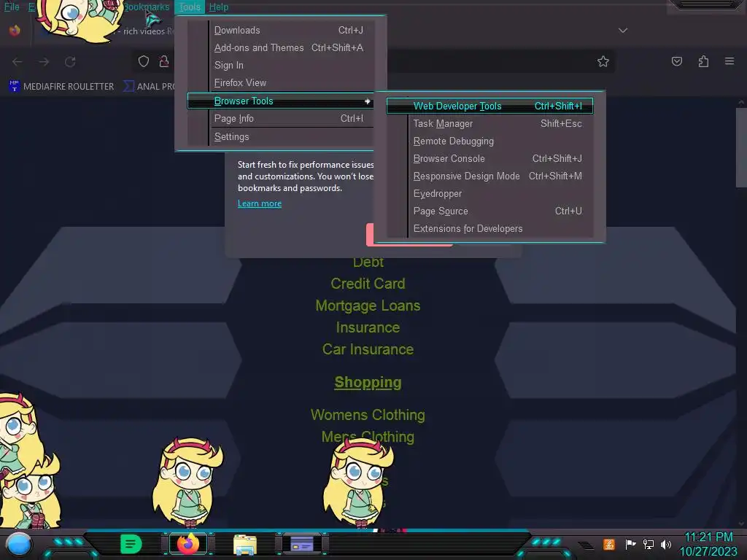Open the Bookmarks menu
The height and width of the screenshot is (560, 747).
click(x=147, y=7)
